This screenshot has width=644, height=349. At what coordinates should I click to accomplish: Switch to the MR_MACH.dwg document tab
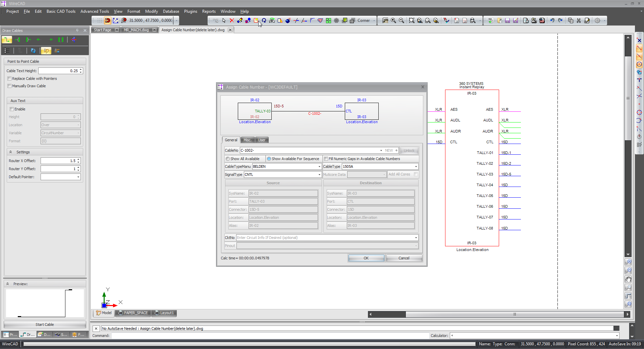coord(136,30)
